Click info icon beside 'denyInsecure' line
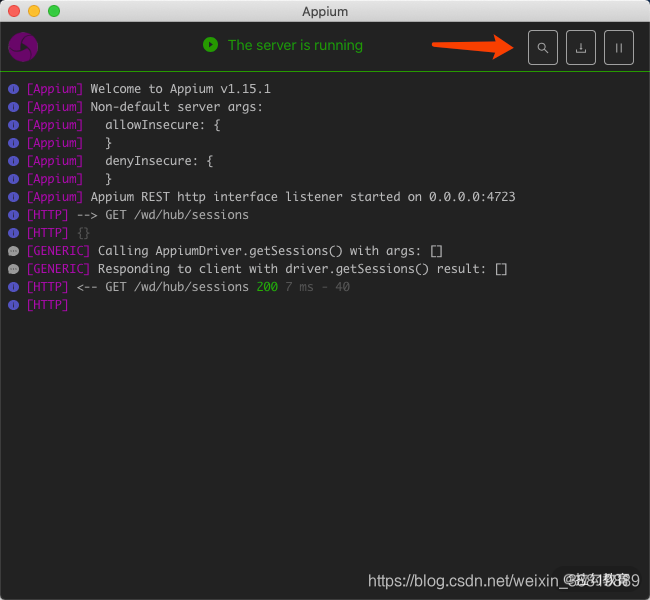This screenshot has width=650, height=600. (x=14, y=161)
